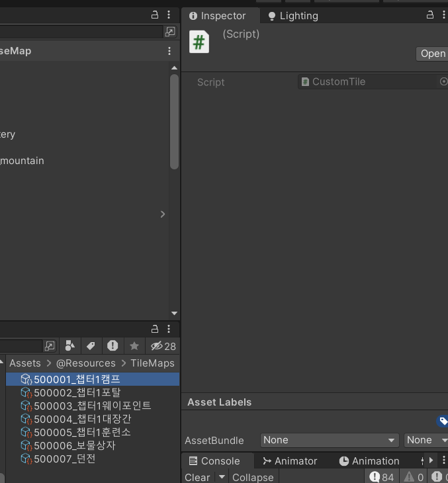The height and width of the screenshot is (483, 448).
Task: Open the Console panel kebab menu
Action: tap(443, 461)
